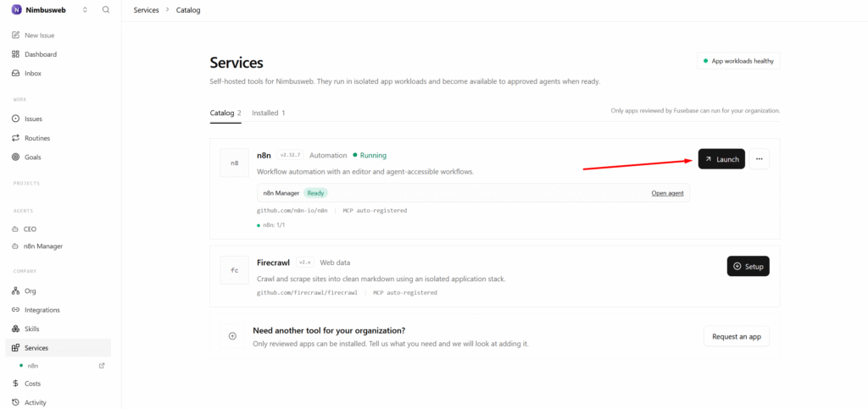868x409 pixels.
Task: Open the Skills icon in sidebar
Action: [15, 329]
